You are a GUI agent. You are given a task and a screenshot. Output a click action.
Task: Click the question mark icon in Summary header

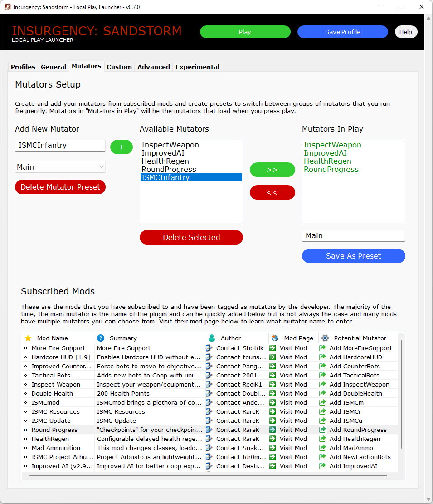click(101, 338)
